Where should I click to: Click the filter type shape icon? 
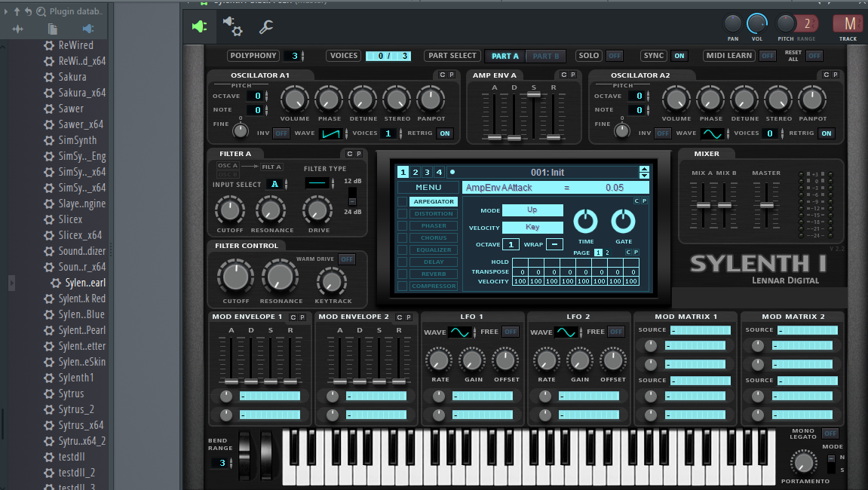317,182
